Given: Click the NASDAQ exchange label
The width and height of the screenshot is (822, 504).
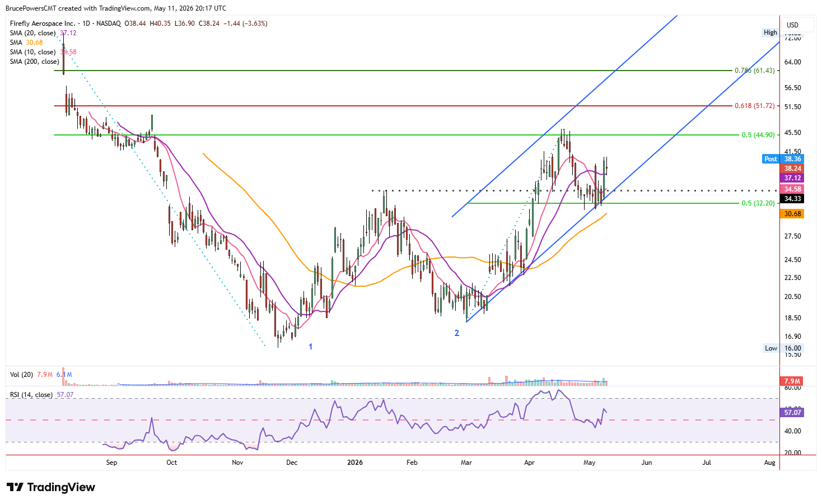Looking at the screenshot, I should tap(109, 24).
